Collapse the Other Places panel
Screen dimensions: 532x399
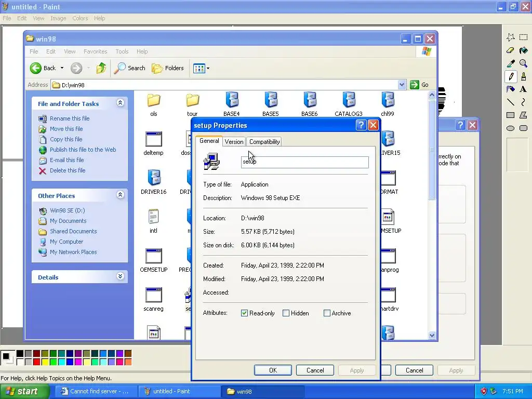(121, 195)
